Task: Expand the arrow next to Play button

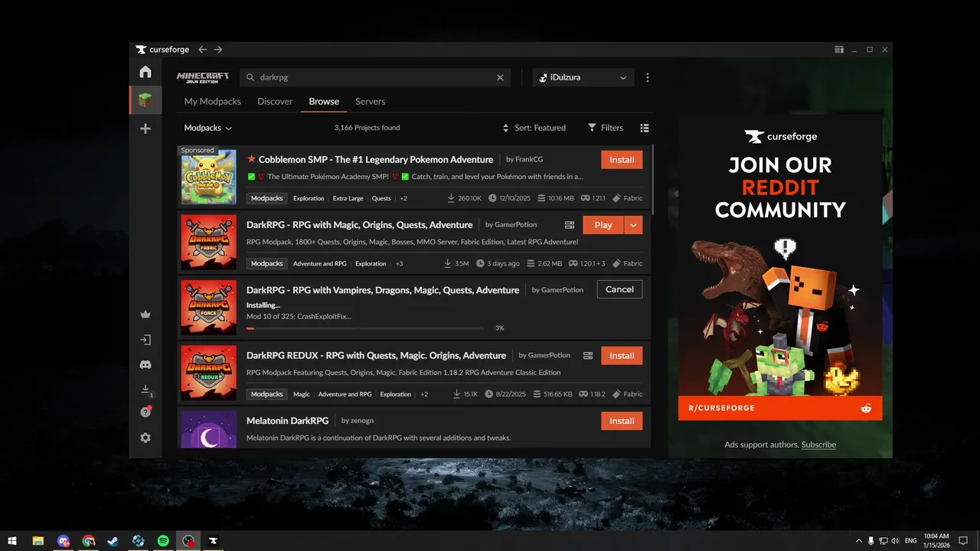Action: (633, 225)
